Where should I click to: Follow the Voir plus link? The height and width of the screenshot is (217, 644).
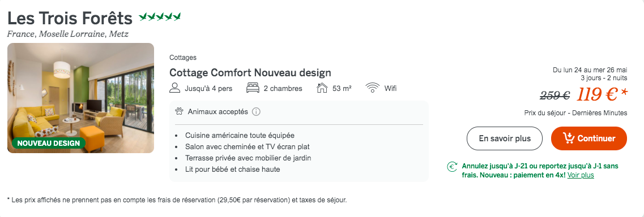pos(581,175)
